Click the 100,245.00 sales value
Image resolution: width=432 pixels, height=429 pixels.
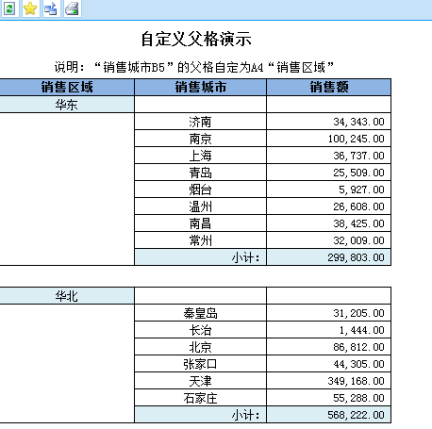click(356, 138)
